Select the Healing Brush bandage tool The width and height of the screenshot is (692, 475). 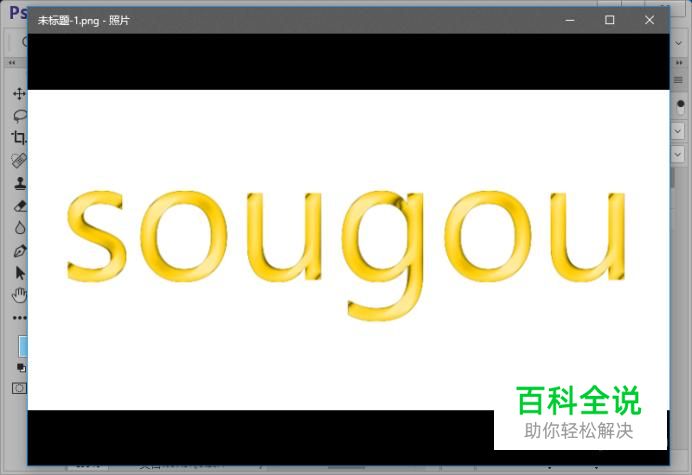click(19, 160)
